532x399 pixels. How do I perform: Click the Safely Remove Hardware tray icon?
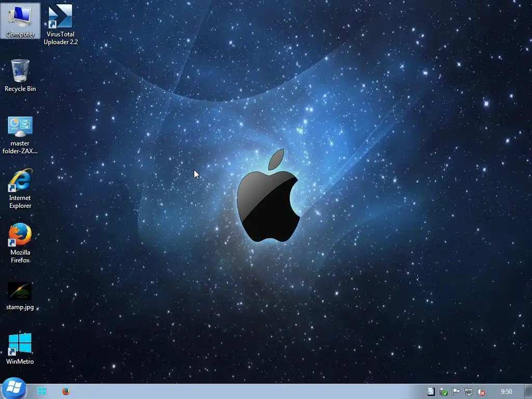444,392
